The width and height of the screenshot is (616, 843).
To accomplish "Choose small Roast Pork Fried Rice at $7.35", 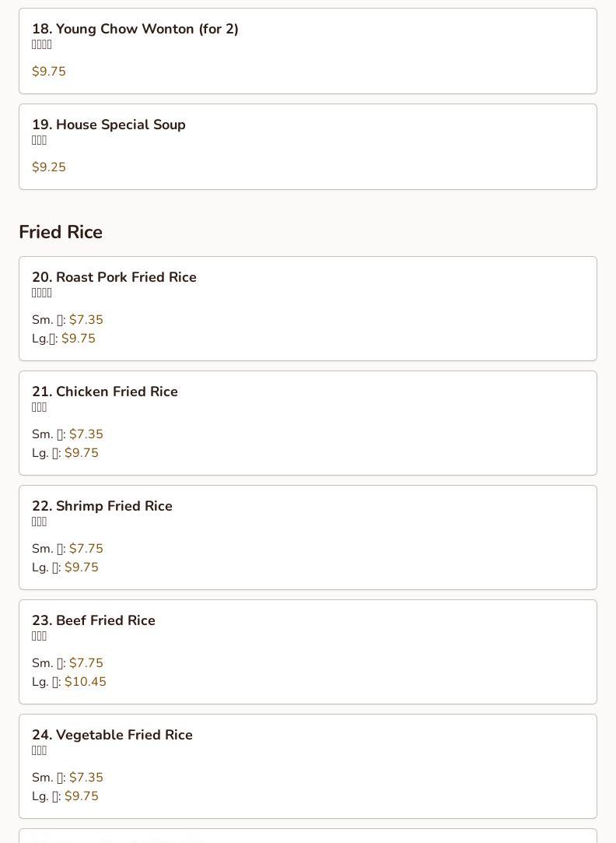I will click(x=86, y=320).
